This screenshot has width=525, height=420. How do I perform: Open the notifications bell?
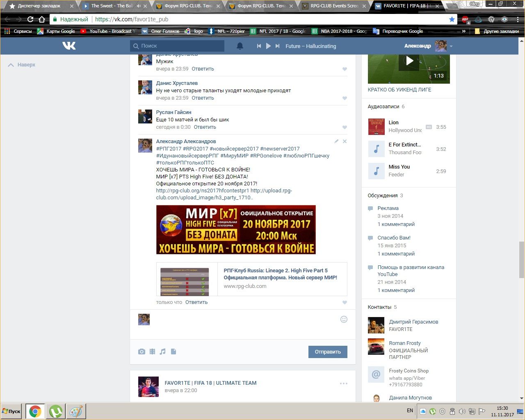coord(240,46)
